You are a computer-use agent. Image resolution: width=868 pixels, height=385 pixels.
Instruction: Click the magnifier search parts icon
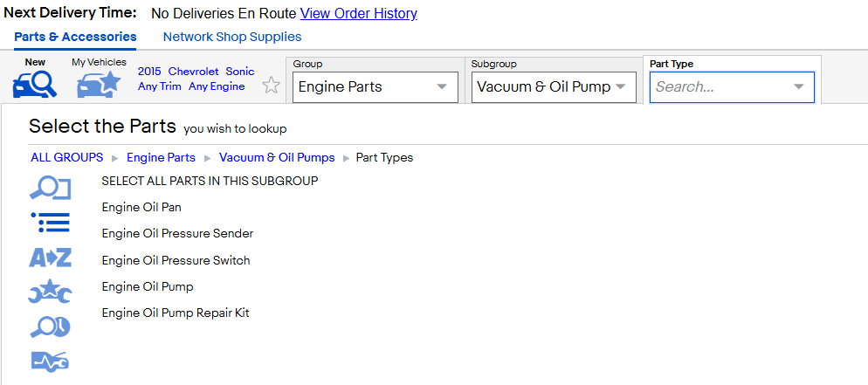[50, 189]
